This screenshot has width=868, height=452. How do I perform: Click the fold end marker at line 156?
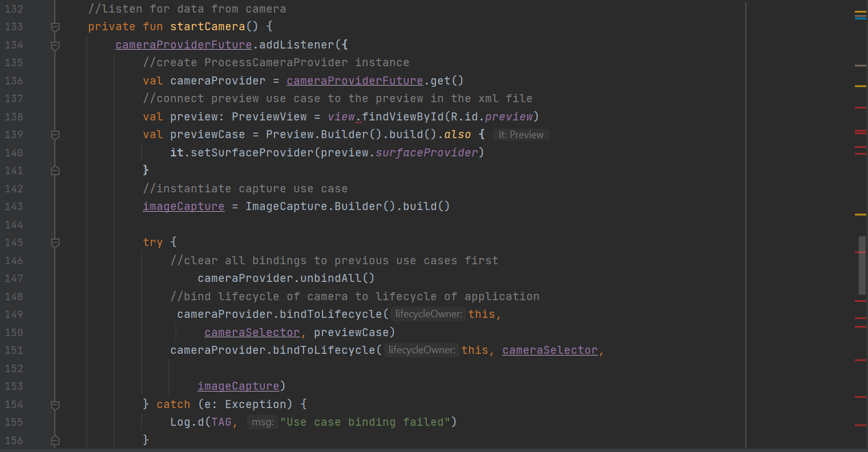point(55,441)
